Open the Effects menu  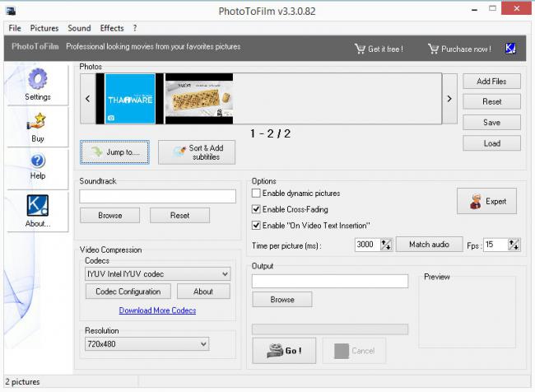[x=112, y=28]
